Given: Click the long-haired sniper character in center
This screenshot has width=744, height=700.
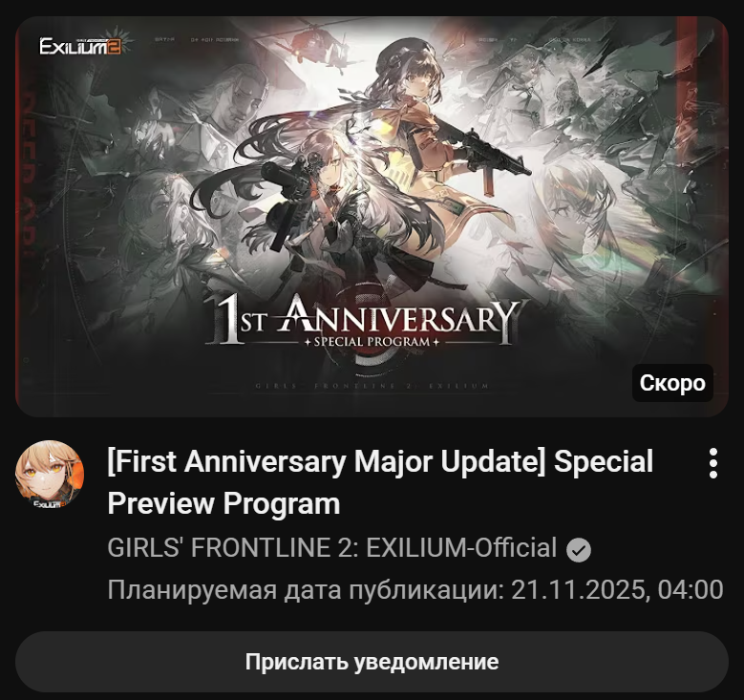Looking at the screenshot, I should (x=318, y=200).
